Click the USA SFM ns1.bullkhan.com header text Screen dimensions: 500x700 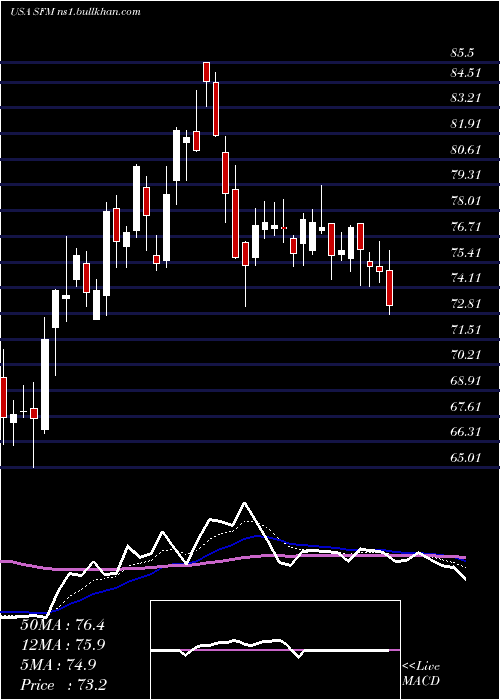[x=75, y=11]
